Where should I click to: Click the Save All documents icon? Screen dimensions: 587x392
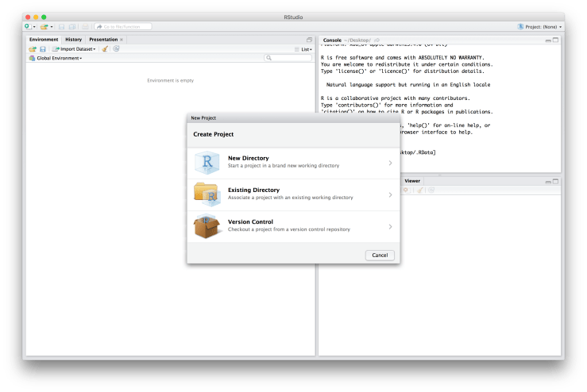point(72,26)
